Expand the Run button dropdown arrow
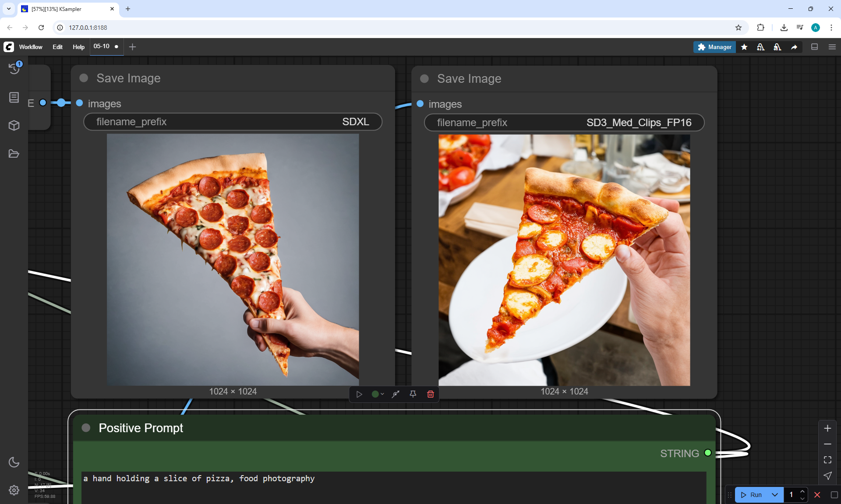 [x=774, y=495]
